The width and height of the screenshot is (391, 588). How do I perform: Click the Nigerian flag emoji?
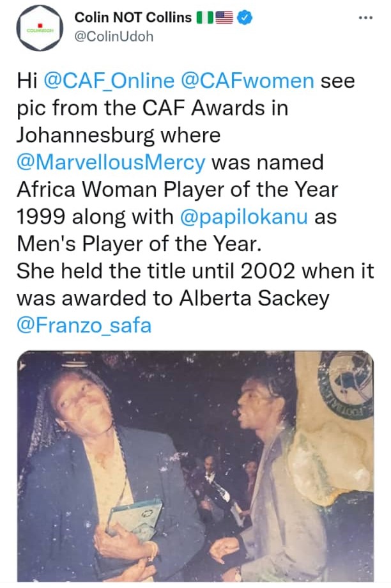pos(204,17)
